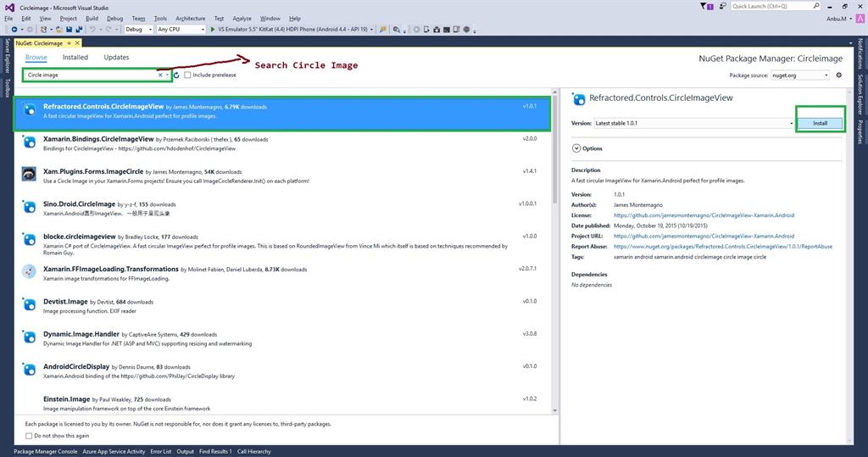
Task: Open the search history dropdown arrow
Action: pyautogui.click(x=167, y=75)
